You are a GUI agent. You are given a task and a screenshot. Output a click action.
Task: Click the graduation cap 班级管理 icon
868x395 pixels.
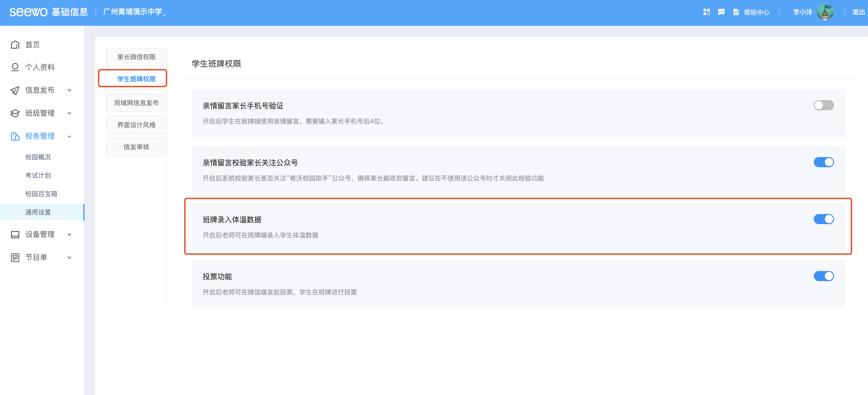coord(15,113)
